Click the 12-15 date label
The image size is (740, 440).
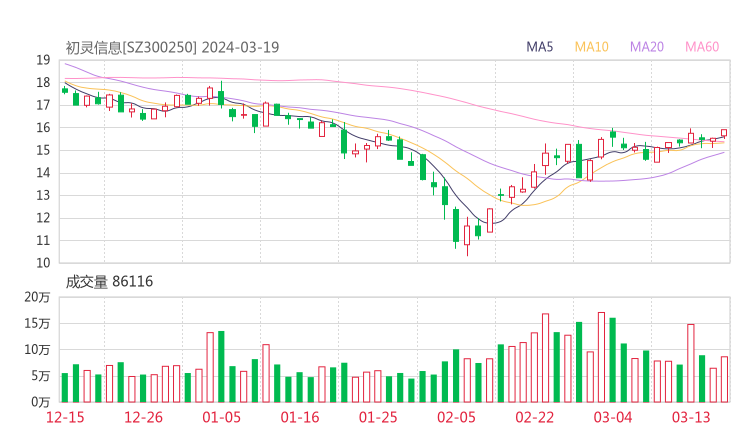pyautogui.click(x=65, y=417)
